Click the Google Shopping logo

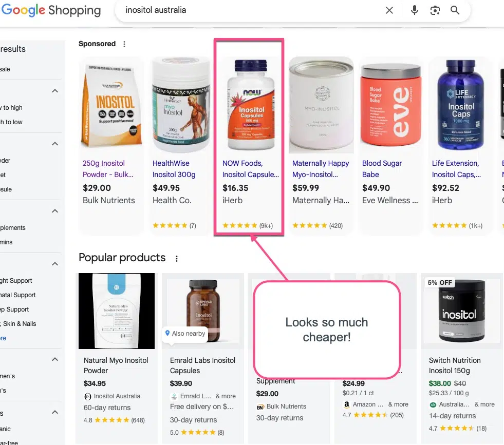pyautogui.click(x=51, y=10)
